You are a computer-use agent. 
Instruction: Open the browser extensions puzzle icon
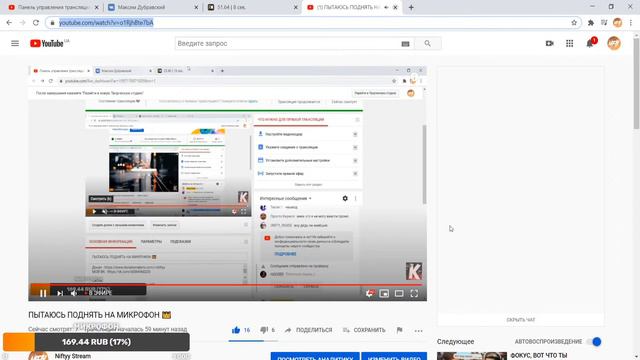tap(591, 23)
